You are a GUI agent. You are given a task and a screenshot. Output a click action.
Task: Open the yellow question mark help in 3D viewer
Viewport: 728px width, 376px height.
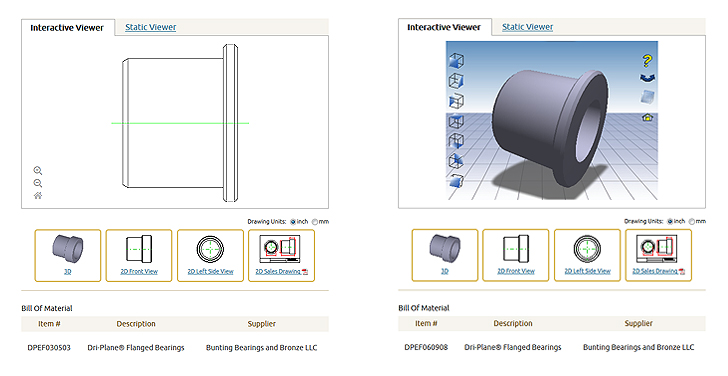click(x=647, y=60)
